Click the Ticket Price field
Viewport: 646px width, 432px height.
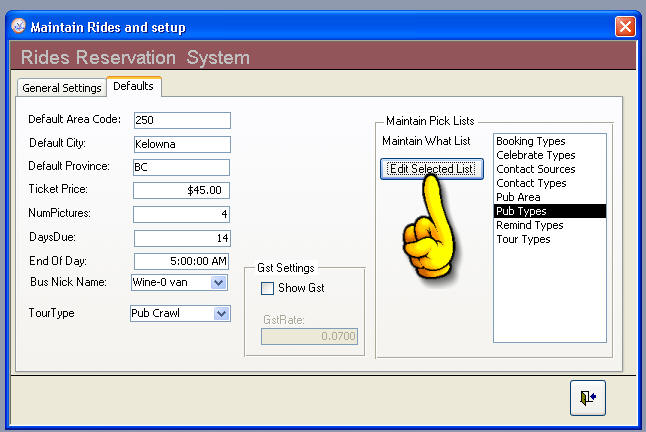coord(181,190)
